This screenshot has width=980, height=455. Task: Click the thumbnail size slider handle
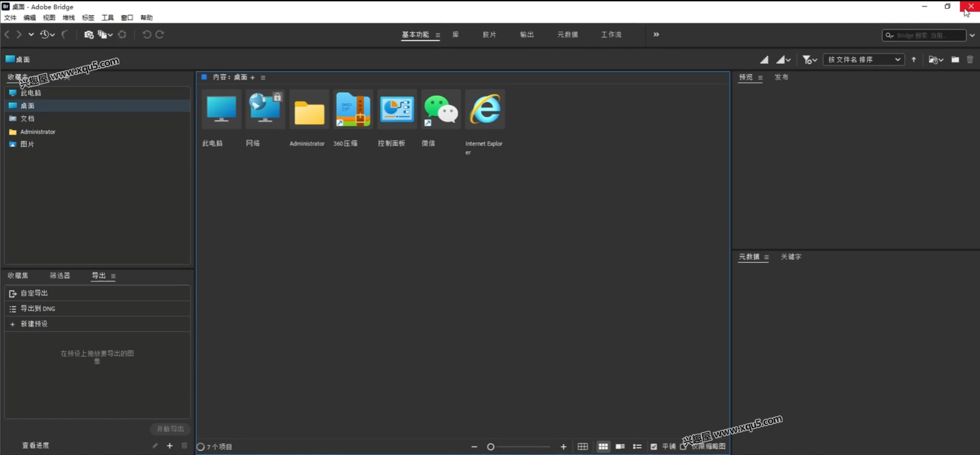coord(490,447)
